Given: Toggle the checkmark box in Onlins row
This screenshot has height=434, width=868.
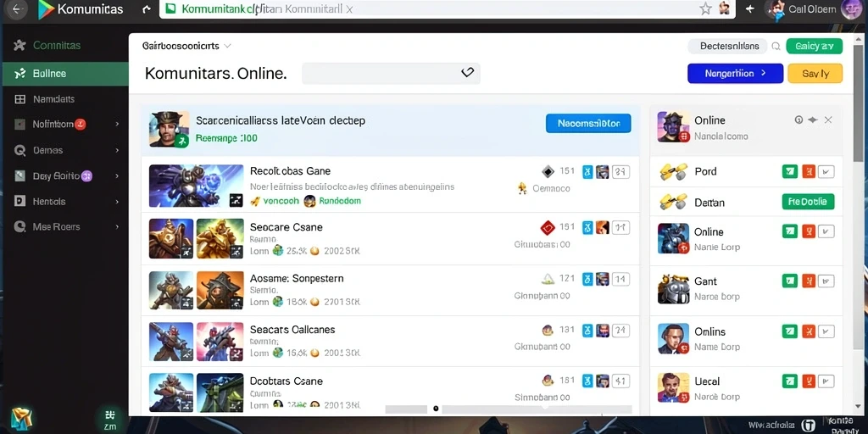Looking at the screenshot, I should 826,331.
